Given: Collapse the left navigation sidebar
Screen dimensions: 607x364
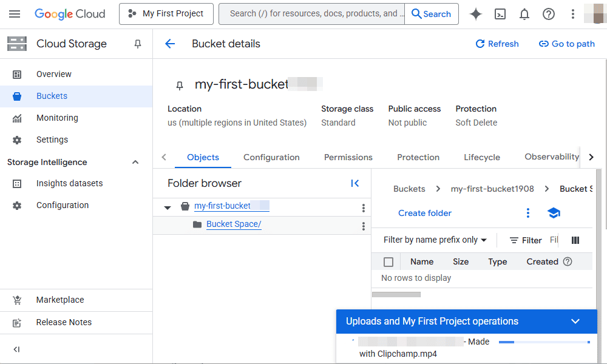Looking at the screenshot, I should point(16,349).
